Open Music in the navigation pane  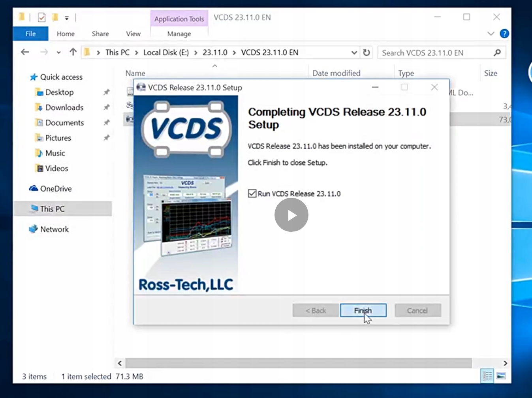click(55, 153)
